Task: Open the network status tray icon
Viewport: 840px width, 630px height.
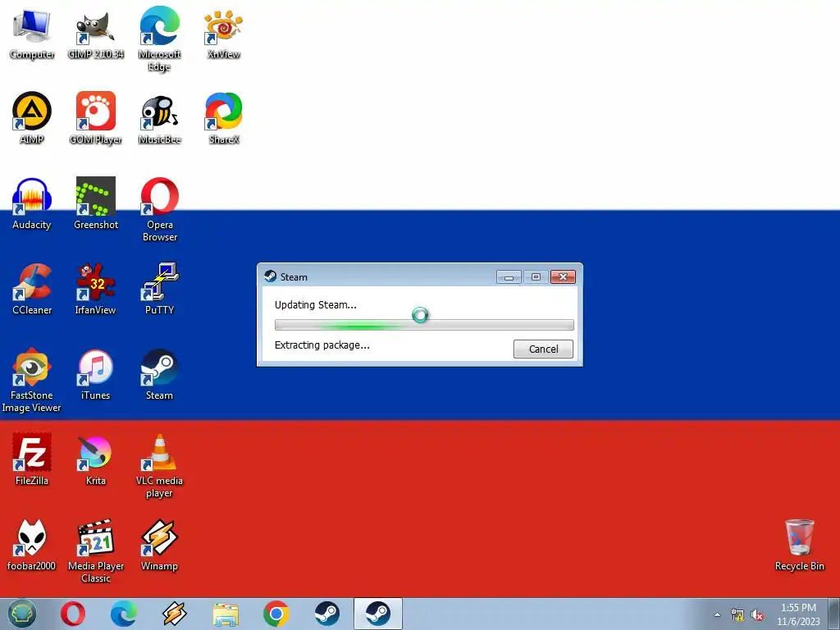Action: (x=737, y=614)
